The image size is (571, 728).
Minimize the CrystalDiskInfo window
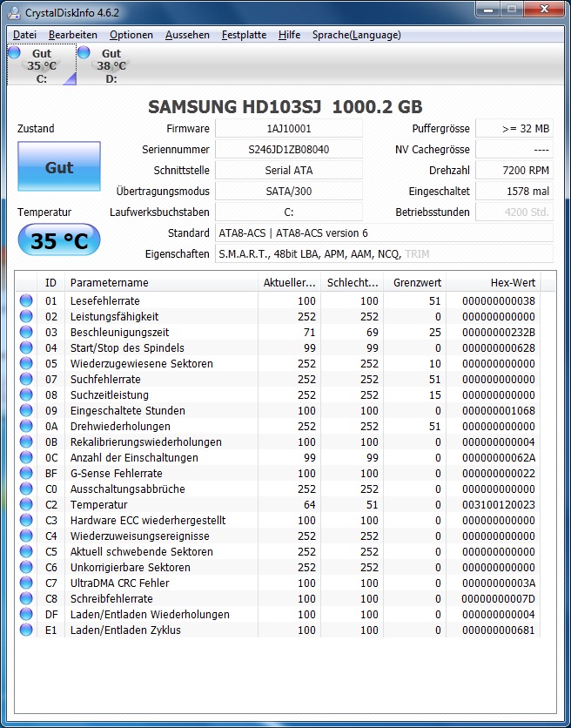point(488,10)
